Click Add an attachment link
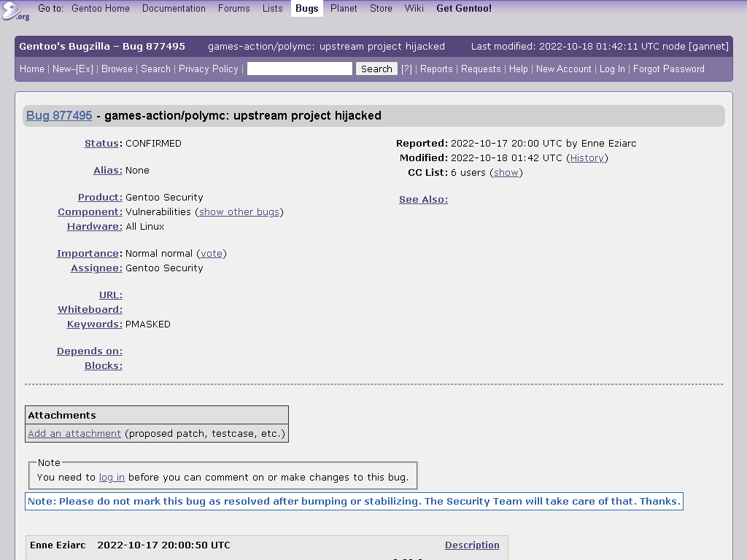 pyautogui.click(x=74, y=433)
